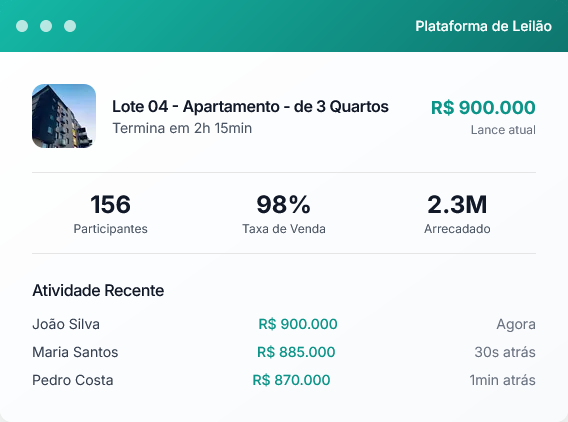Open Pedro Costa bidder entry

coord(73,380)
